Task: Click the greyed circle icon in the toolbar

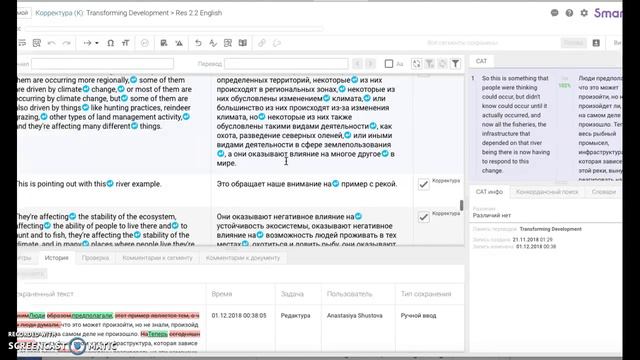Action: coord(144,43)
